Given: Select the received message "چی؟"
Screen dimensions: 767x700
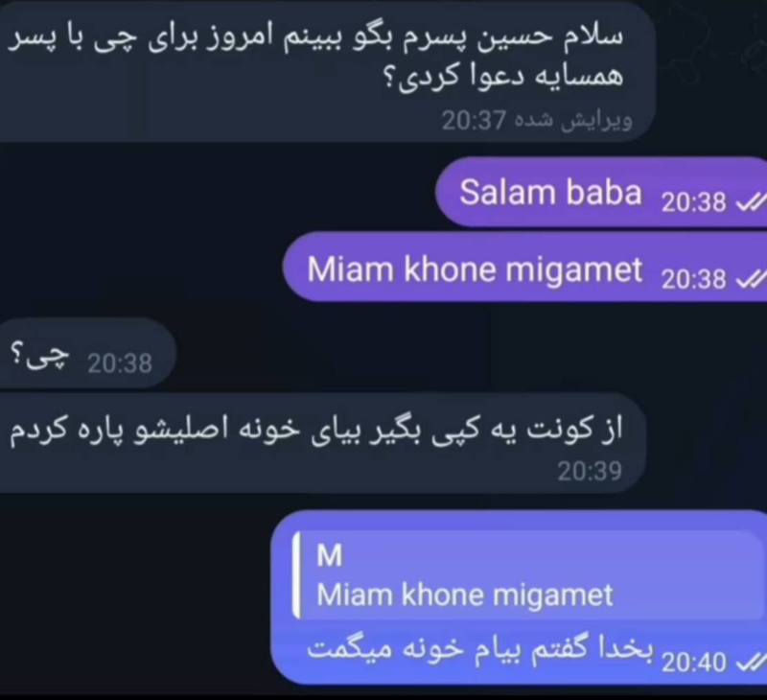Looking at the screenshot, I should (x=87, y=353).
